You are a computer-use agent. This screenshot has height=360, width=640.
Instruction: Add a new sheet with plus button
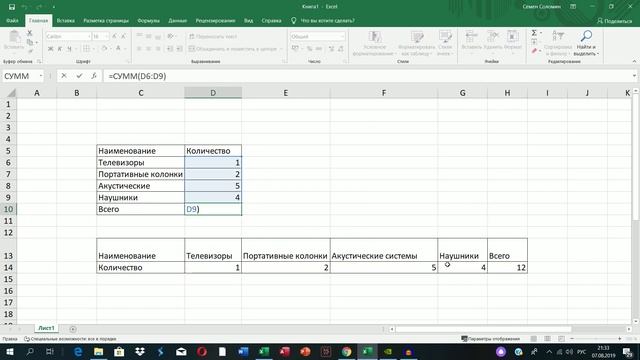73,329
